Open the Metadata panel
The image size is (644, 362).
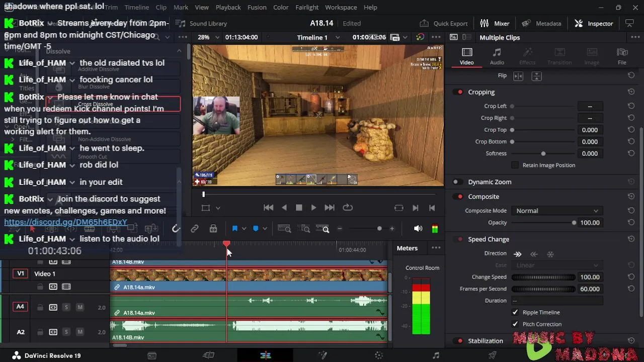[x=541, y=23]
